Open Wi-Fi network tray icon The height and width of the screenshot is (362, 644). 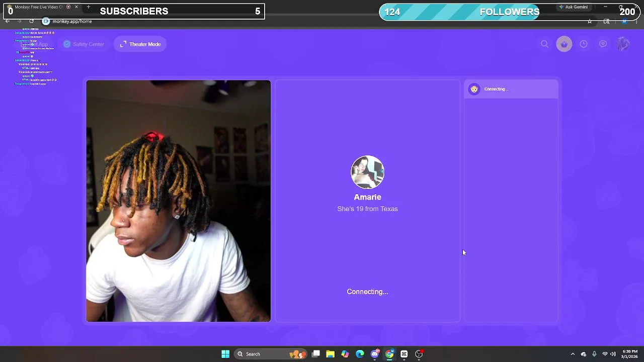(605, 354)
